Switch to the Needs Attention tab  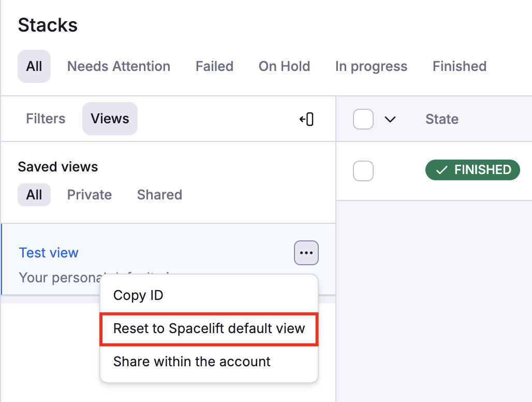click(x=118, y=66)
